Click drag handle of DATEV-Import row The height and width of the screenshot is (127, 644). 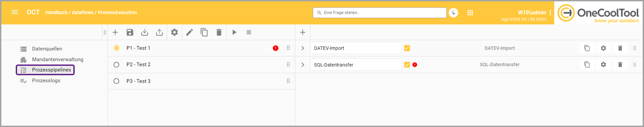[635, 48]
